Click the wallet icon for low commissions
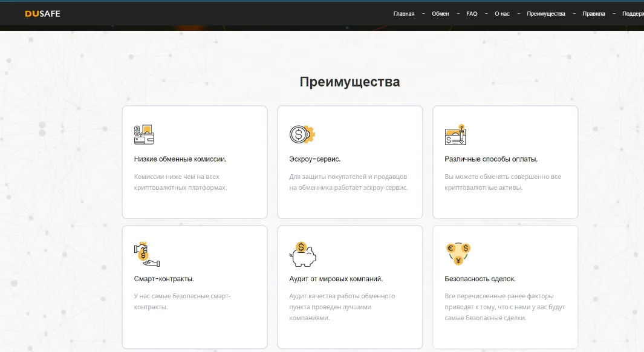The width and height of the screenshot is (644, 352). click(x=144, y=135)
